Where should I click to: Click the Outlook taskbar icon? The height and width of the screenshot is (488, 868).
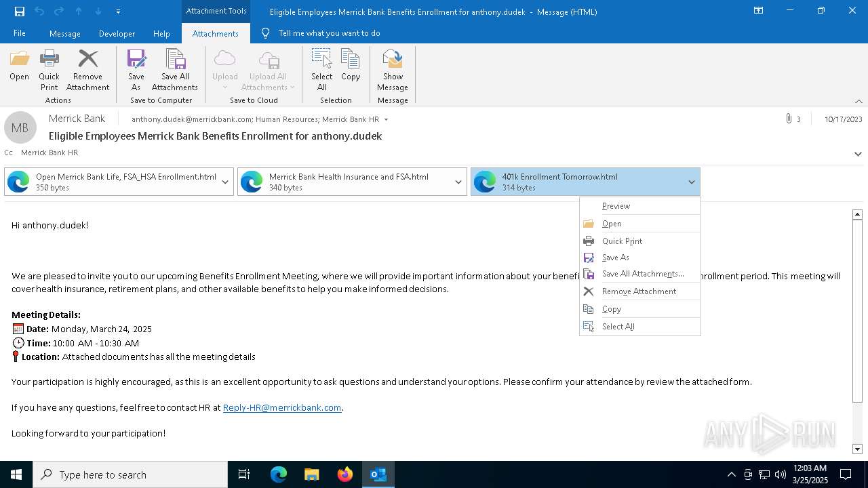click(378, 474)
